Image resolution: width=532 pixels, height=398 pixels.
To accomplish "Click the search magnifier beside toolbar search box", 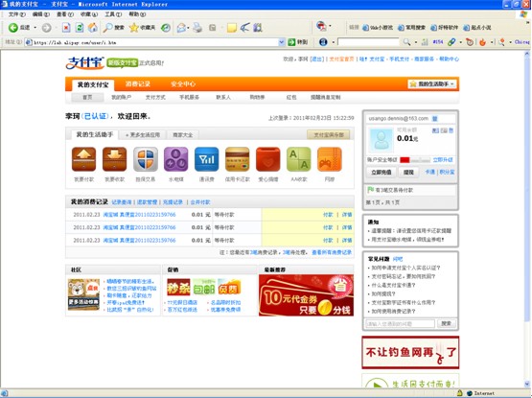I will [x=406, y=42].
